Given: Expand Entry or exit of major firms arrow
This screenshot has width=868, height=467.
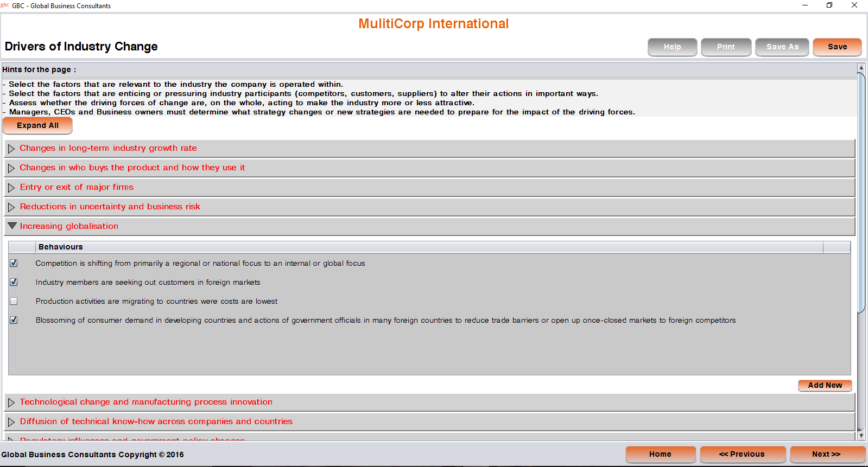Looking at the screenshot, I should [x=11, y=188].
